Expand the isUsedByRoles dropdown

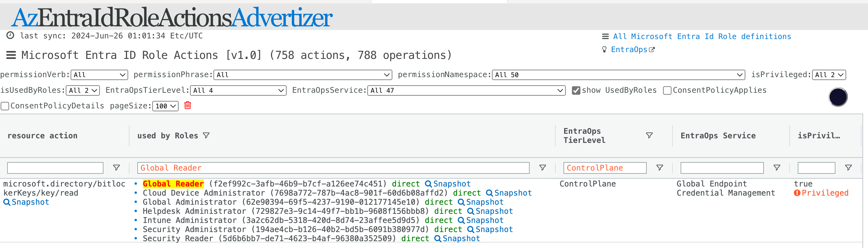click(83, 90)
